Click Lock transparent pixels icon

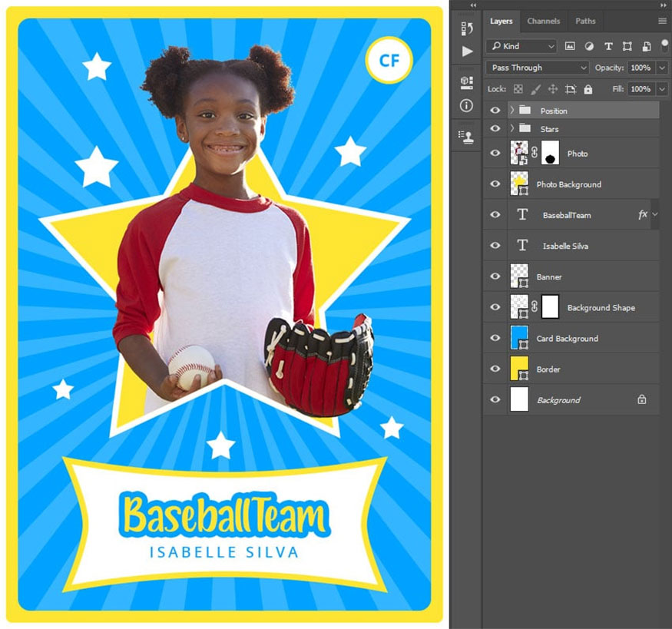(x=518, y=89)
